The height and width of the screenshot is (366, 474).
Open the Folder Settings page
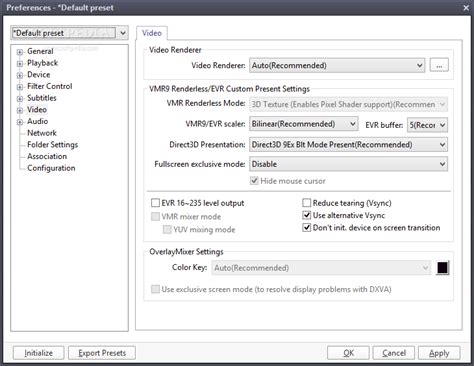coord(52,145)
